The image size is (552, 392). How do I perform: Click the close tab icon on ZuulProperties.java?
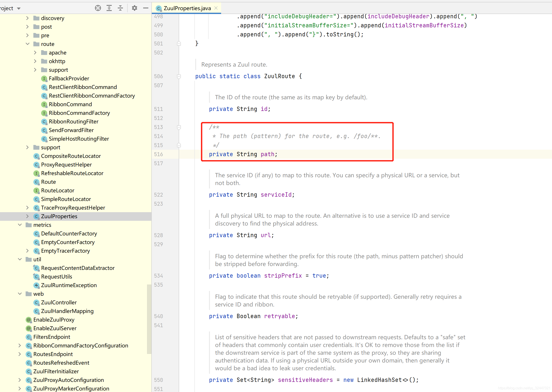pos(216,8)
